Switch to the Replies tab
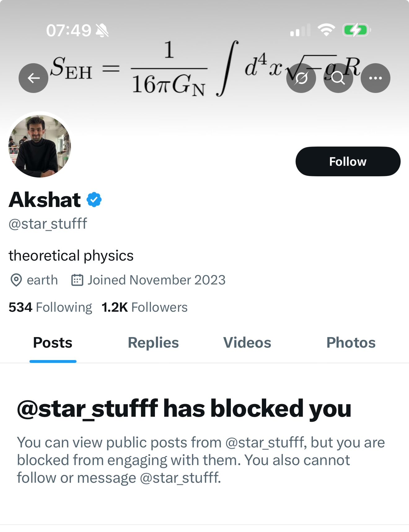 point(153,343)
